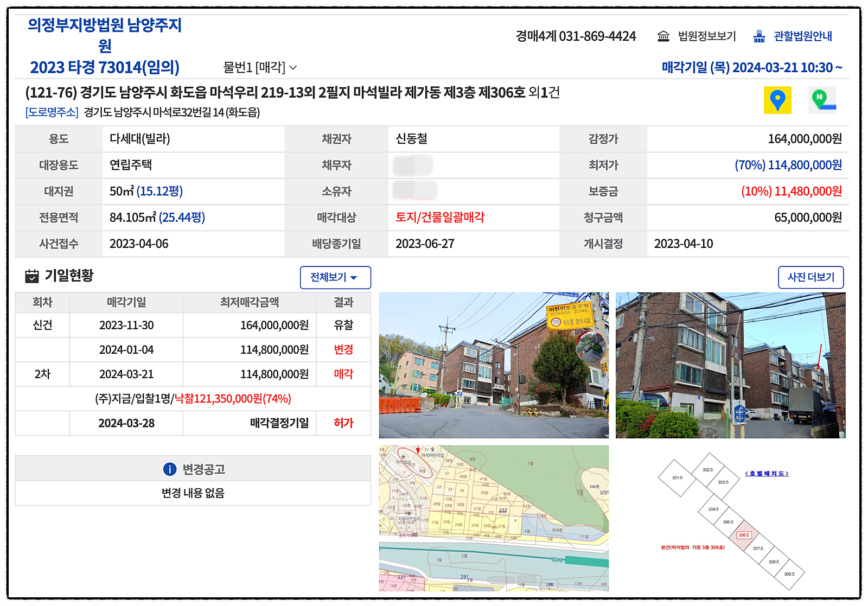Click 매각 result in 2차 row
Viewport: 868px width, 606px height.
[x=343, y=374]
